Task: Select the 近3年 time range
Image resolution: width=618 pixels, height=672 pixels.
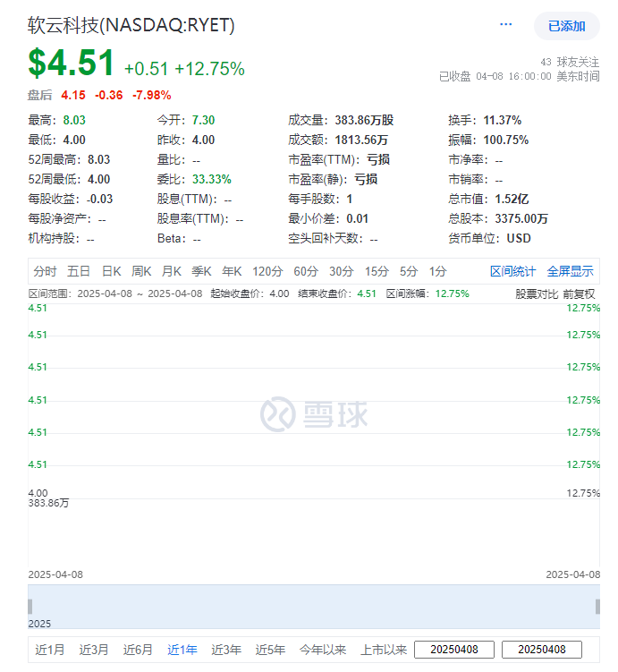Action: click(226, 650)
